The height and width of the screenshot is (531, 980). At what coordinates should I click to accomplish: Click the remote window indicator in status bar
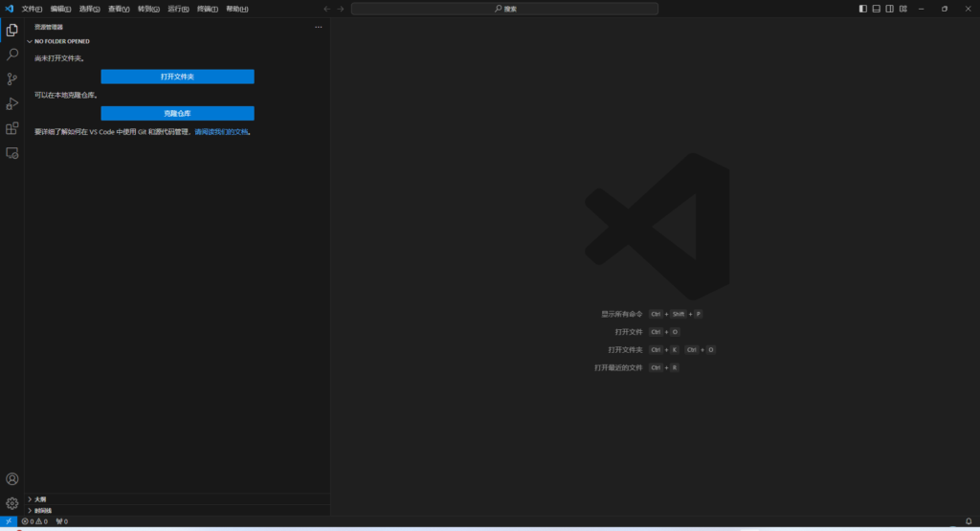click(x=8, y=521)
